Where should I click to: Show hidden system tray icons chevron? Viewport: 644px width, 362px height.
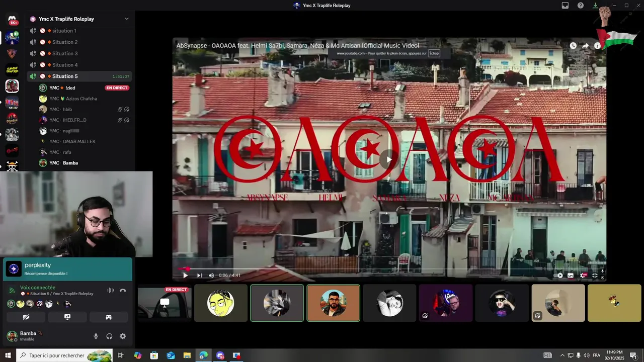(562, 355)
